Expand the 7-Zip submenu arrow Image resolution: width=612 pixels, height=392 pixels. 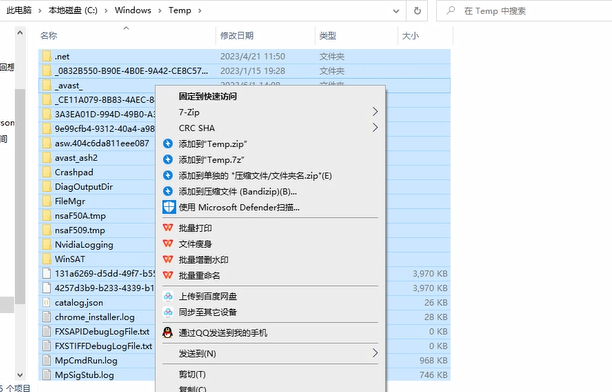click(375, 112)
